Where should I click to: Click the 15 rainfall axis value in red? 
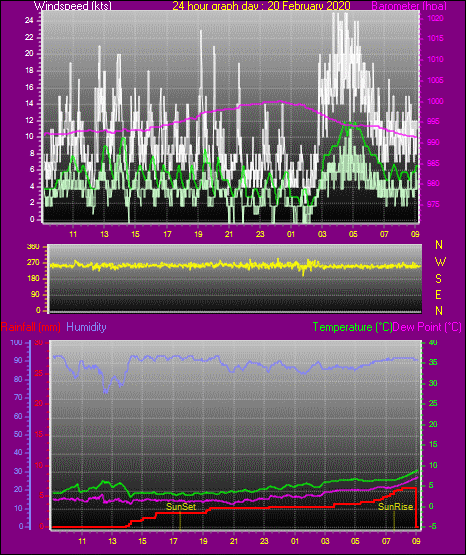tap(39, 434)
